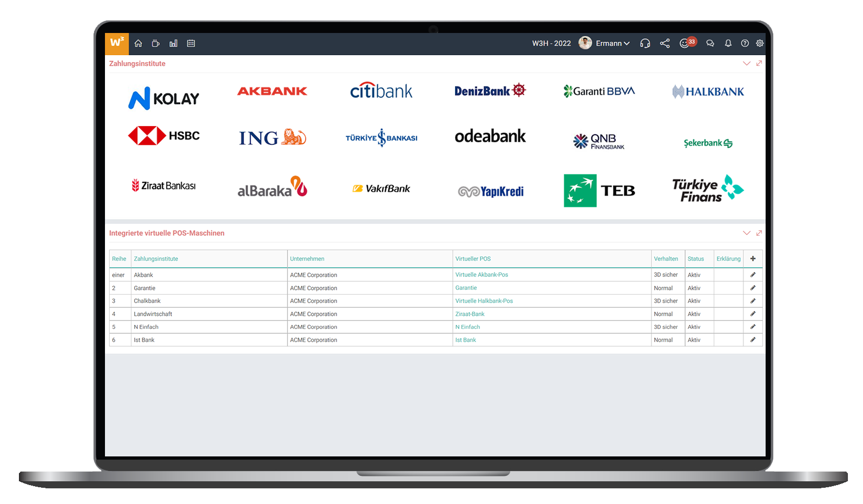The width and height of the screenshot is (863, 504).
Task: Open the Ermann user dropdown
Action: (x=612, y=43)
